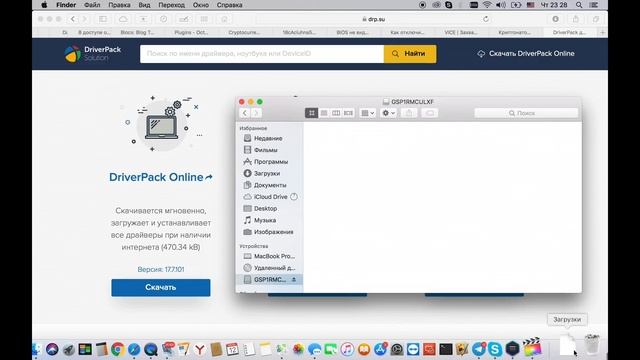Switch Finder to list view
640x360 pixels.
point(324,113)
